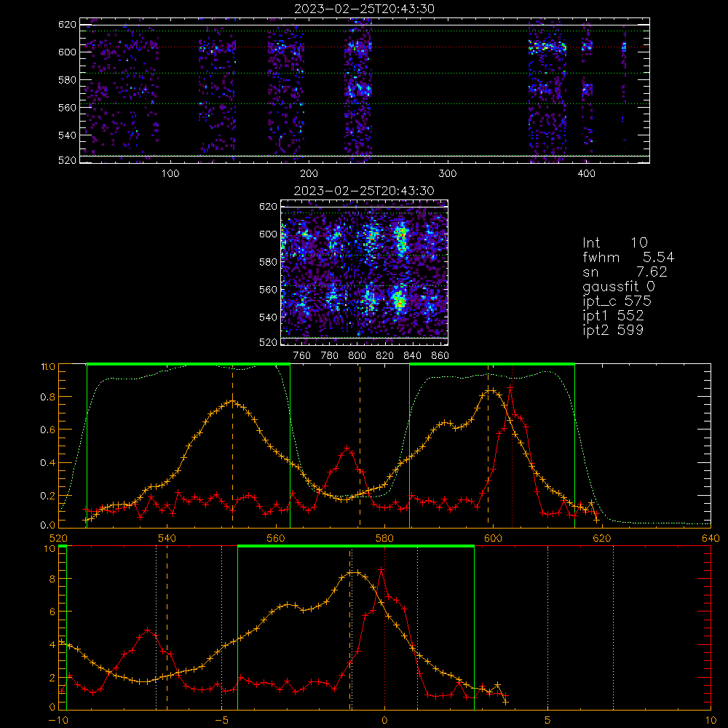The image size is (728, 728).
Task: Click x-axis label '300' under the top spectrogram
Action: pyautogui.click(x=448, y=174)
